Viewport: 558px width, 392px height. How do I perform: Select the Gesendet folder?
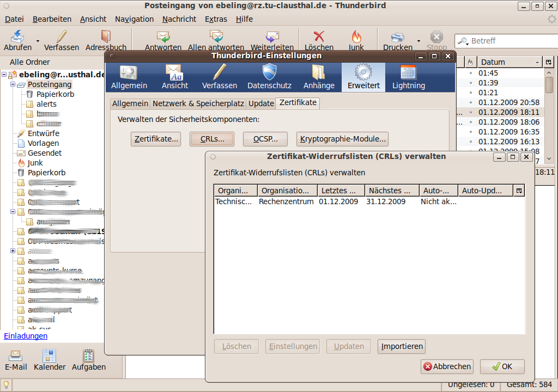click(x=45, y=154)
